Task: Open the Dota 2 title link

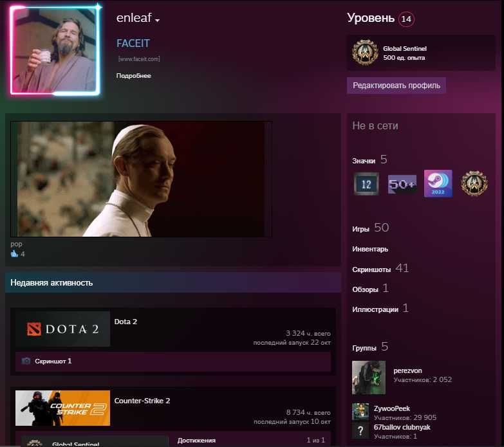Action: [x=126, y=322]
